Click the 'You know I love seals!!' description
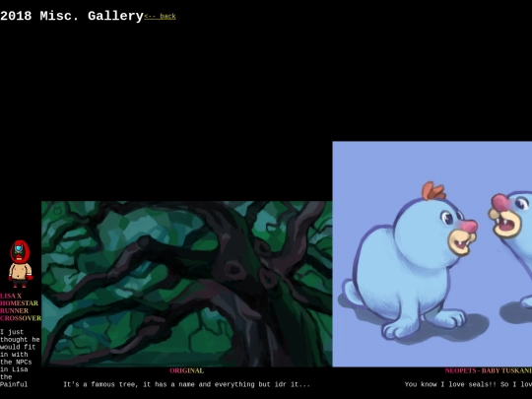 pyautogui.click(x=468, y=384)
